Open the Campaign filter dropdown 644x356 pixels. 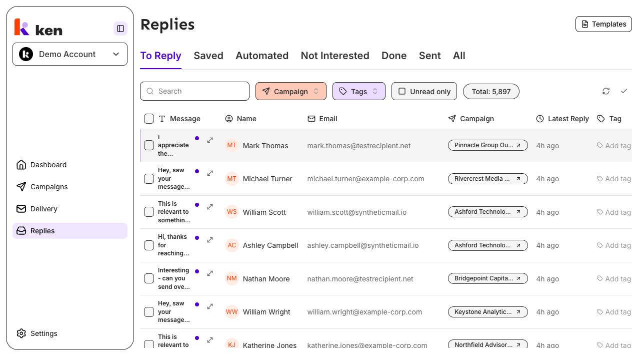pos(291,91)
